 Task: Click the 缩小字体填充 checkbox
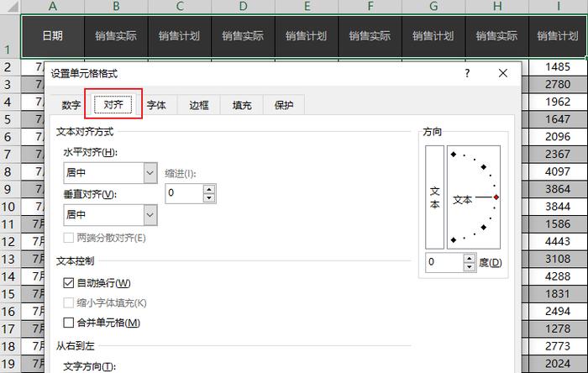(x=68, y=303)
